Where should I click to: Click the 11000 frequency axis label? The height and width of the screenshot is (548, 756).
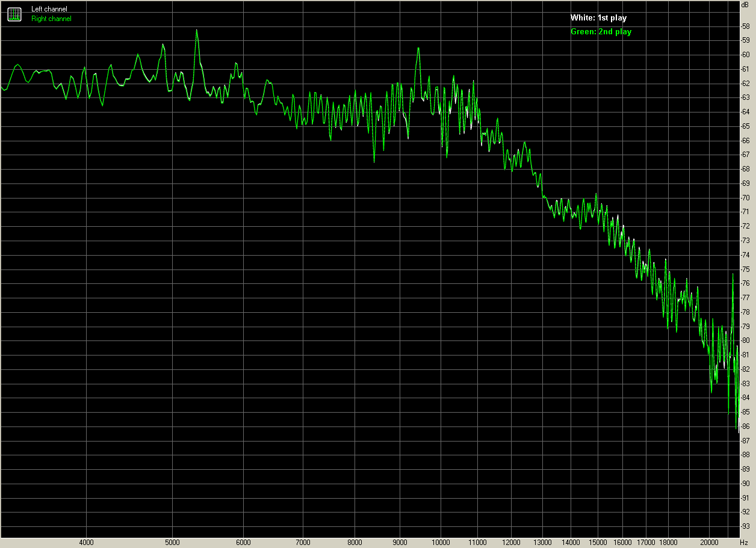[477, 543]
